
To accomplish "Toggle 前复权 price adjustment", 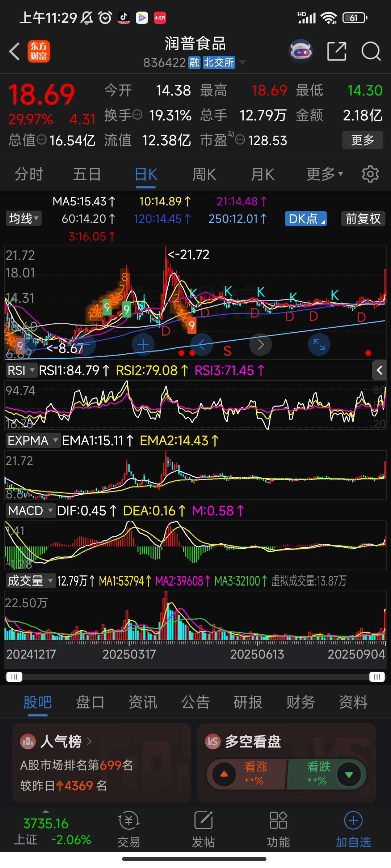I will 363,219.
